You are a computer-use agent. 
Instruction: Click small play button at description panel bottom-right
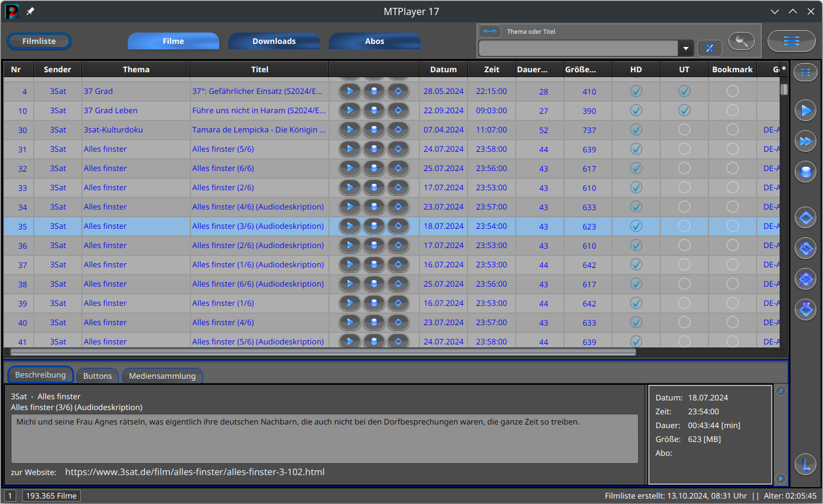click(x=781, y=479)
